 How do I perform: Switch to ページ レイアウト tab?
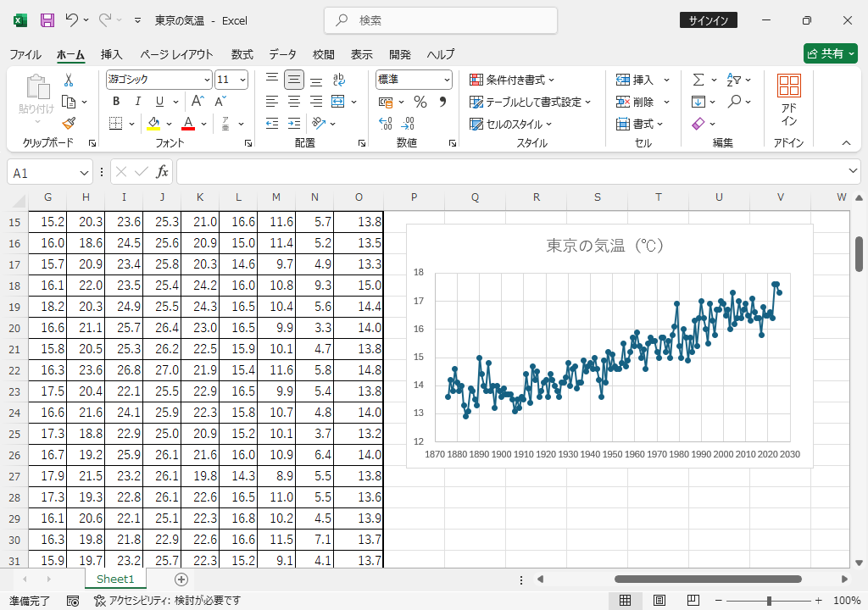click(176, 54)
